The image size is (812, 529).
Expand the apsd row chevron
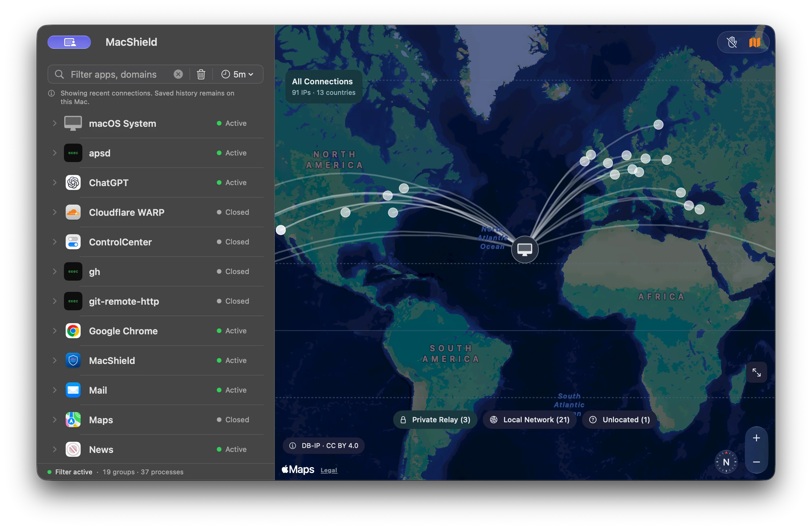(54, 153)
